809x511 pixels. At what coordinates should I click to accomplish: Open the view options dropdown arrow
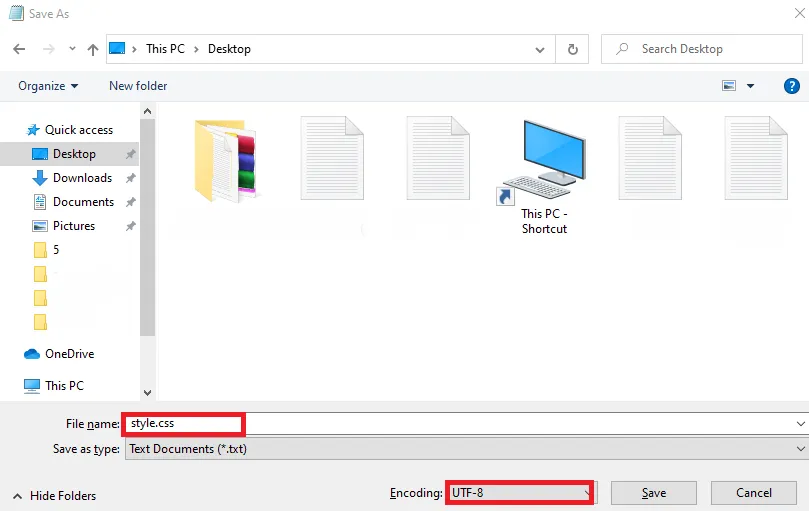(750, 86)
